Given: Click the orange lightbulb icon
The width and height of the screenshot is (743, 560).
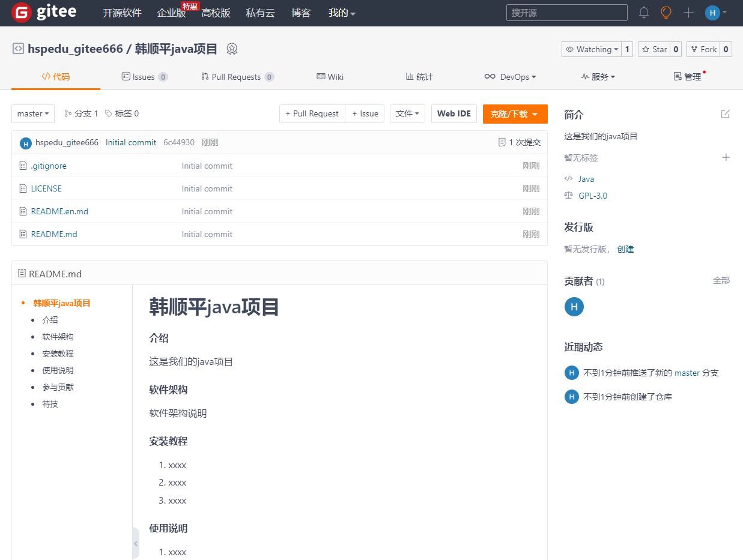Looking at the screenshot, I should (x=666, y=13).
